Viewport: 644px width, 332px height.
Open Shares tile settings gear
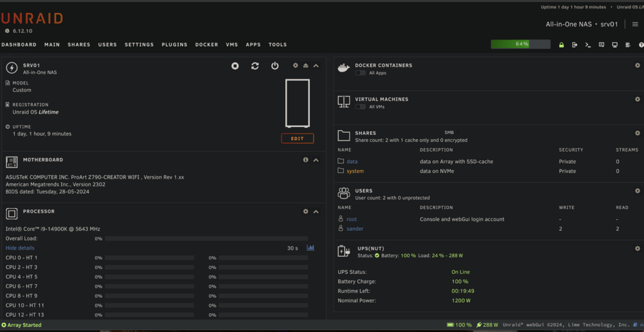638,133
